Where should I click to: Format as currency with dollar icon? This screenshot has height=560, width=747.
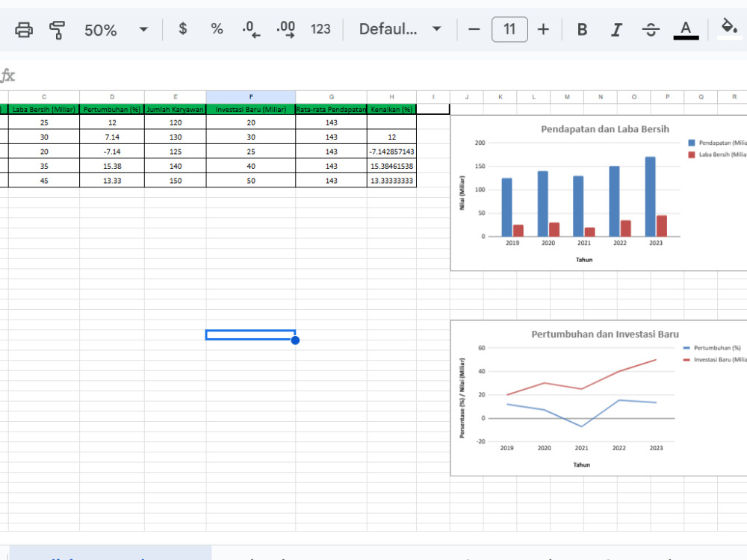point(182,29)
